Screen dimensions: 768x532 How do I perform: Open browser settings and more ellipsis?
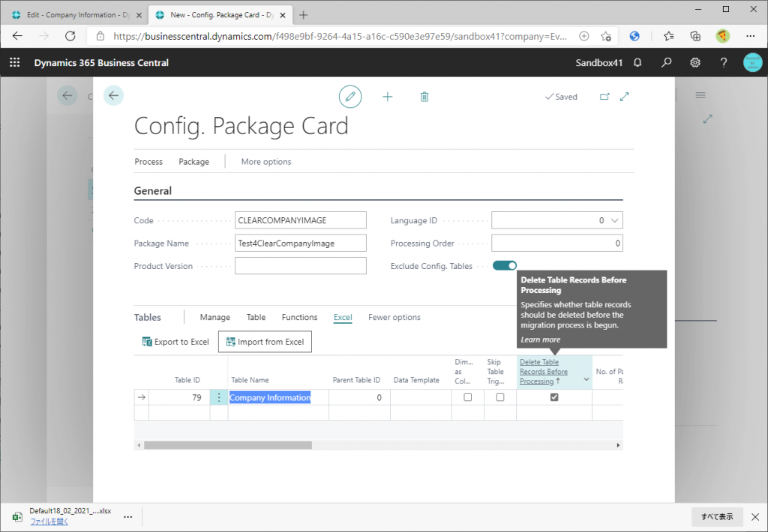(x=750, y=36)
